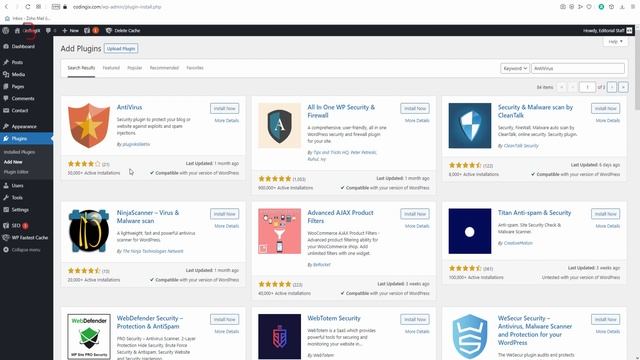The height and width of the screenshot is (360, 640).
Task: Open the CleanTalk Security author link
Action: (x=521, y=146)
